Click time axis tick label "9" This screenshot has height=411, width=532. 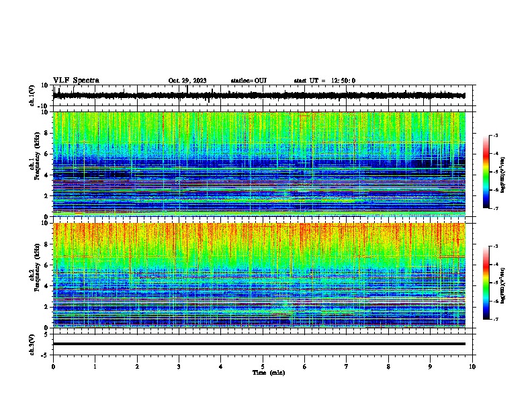coord(430,367)
